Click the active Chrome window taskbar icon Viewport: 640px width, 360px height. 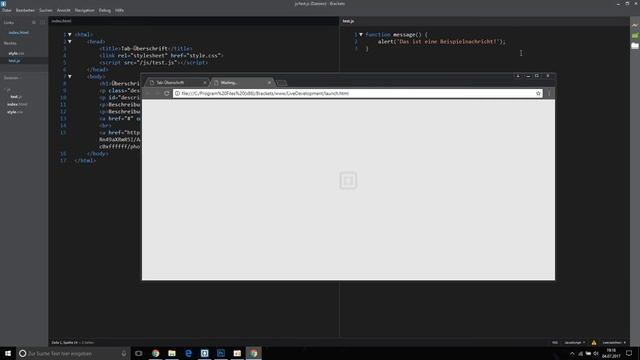253,353
